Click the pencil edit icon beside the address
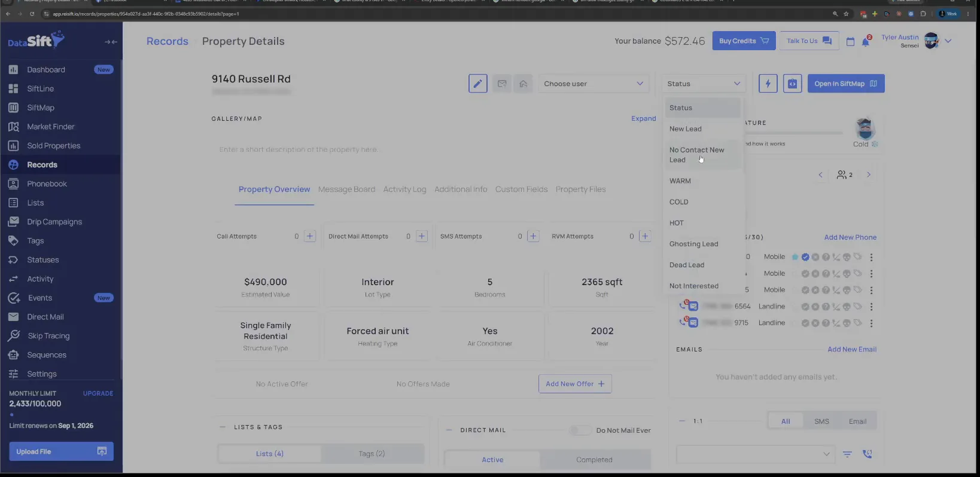 tap(477, 84)
